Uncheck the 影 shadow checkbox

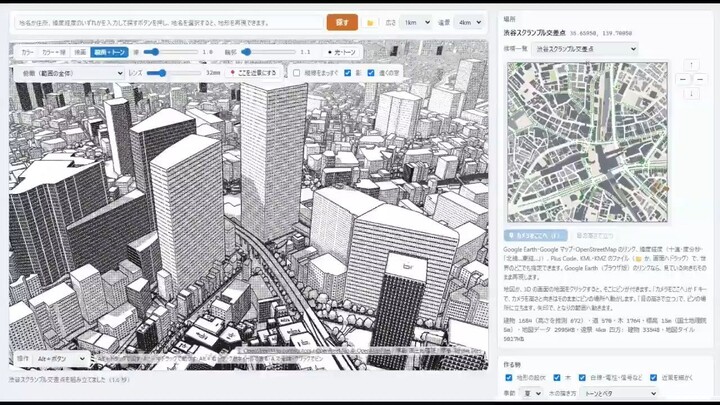(348, 73)
